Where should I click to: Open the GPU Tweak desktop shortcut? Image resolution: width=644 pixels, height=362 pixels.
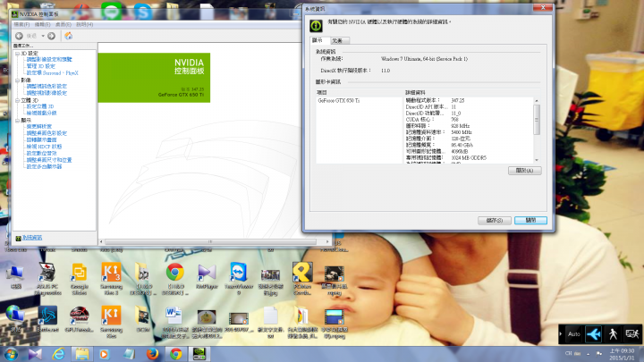80,319
